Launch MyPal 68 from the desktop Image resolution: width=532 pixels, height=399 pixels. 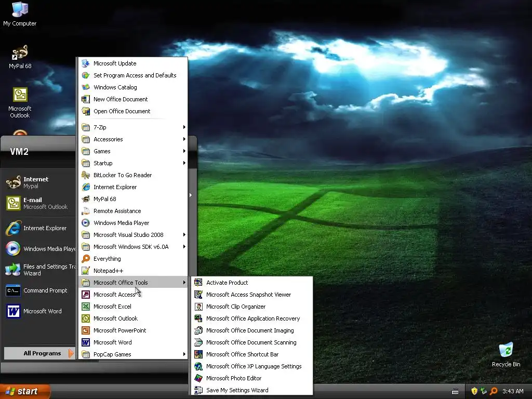coord(20,56)
